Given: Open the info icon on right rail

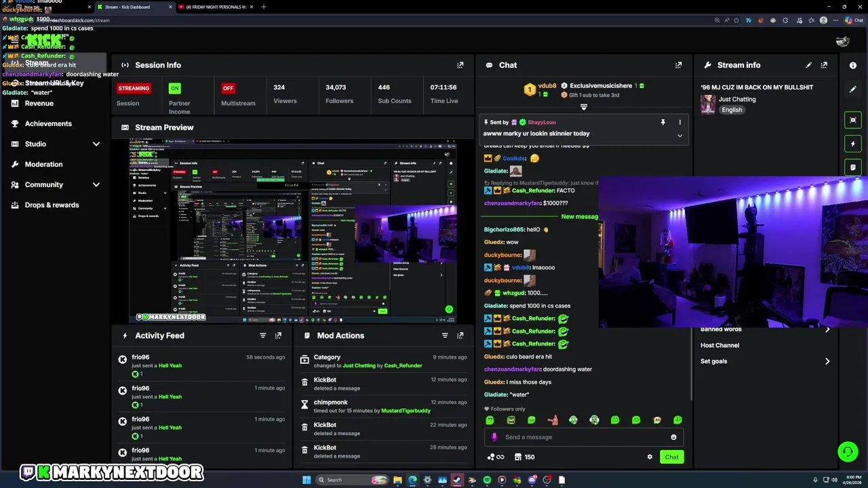Looking at the screenshot, I should click(853, 65).
